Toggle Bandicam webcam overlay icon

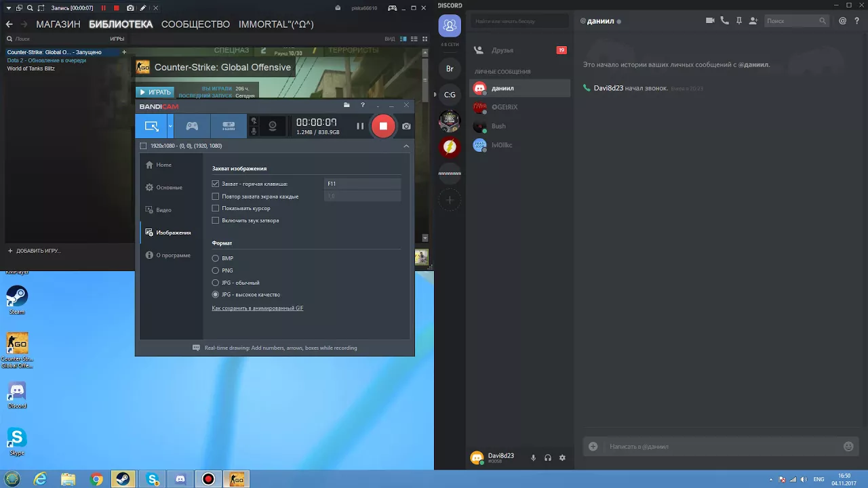coord(272,126)
